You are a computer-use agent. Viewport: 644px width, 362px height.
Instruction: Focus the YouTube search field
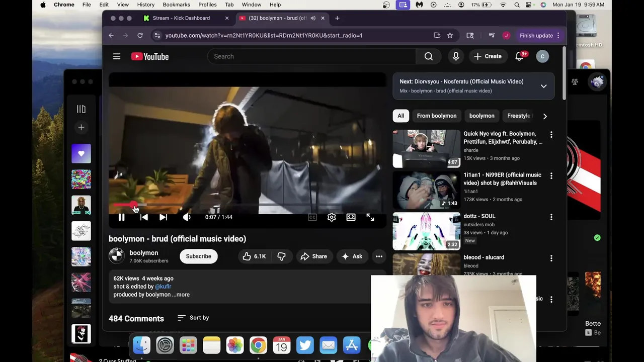(x=312, y=56)
